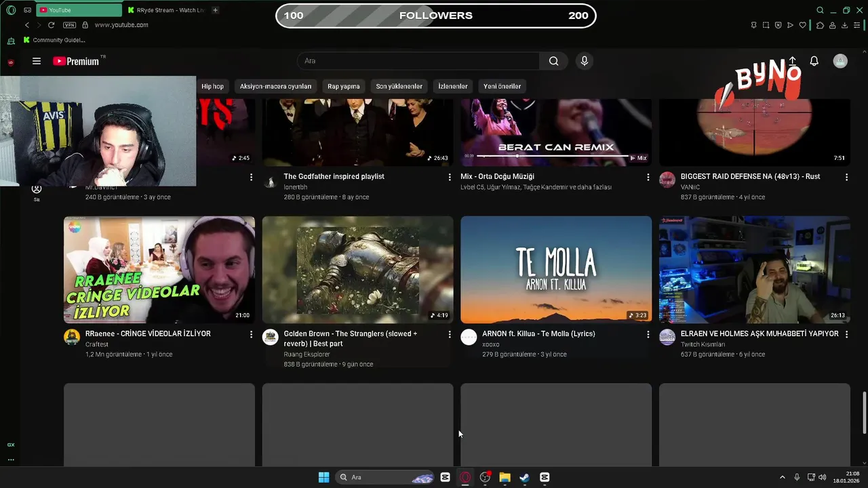Screen dimensions: 868x488
Task: Play the RRaenee cringe videolar thumbnail
Action: [x=159, y=270]
